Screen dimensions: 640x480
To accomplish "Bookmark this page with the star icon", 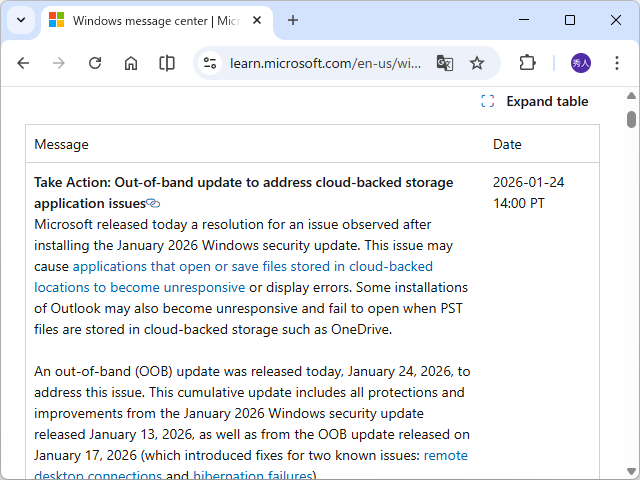I will (477, 63).
